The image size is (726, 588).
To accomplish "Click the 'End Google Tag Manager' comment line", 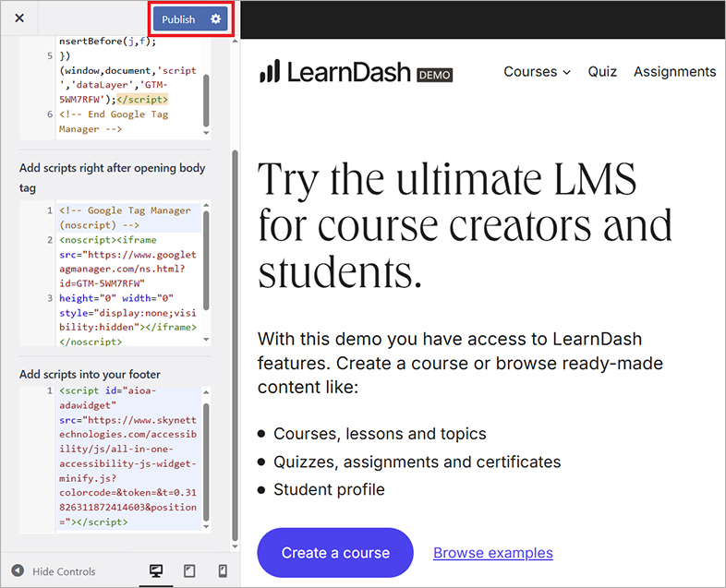I will click(x=114, y=121).
